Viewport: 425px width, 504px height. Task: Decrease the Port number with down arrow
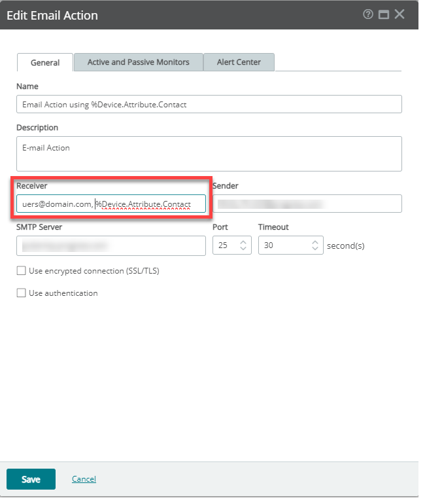(x=243, y=249)
